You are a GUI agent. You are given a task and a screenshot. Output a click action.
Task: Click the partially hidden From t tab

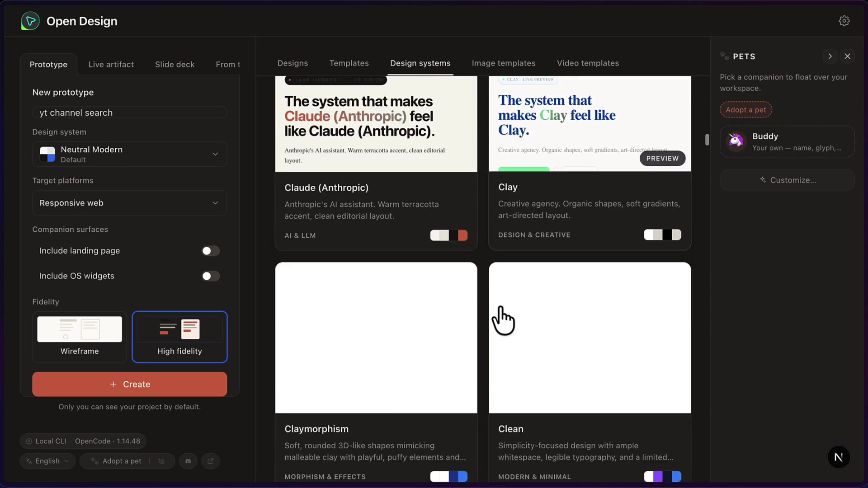[x=228, y=64]
